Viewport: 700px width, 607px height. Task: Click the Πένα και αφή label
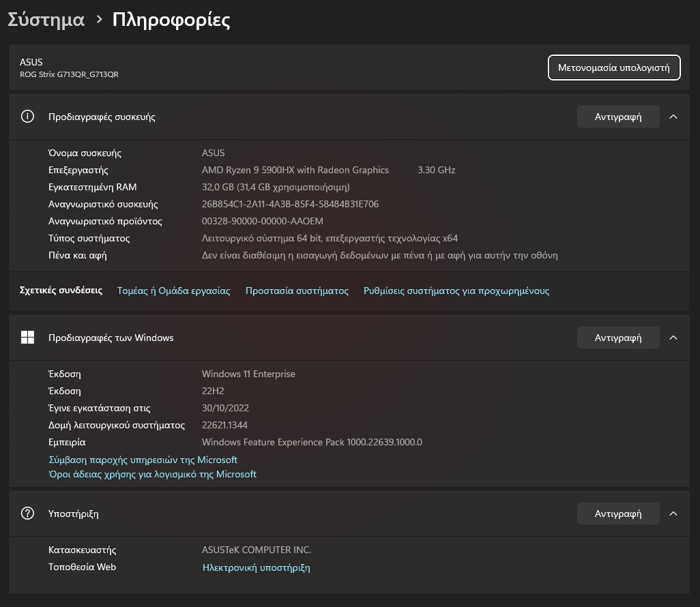point(77,255)
